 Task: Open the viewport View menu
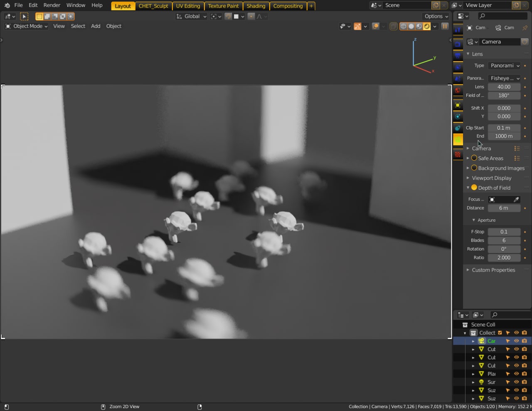point(59,26)
